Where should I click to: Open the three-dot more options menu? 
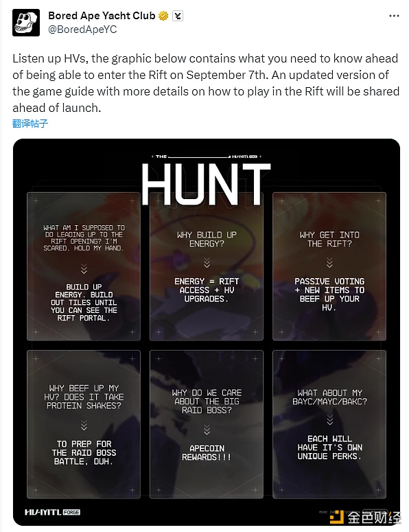pos(394,16)
